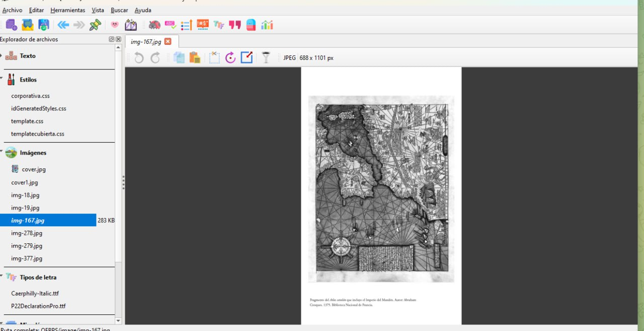Screen dimensions: 644x331
Task: Click the rotate image icon
Action: (x=230, y=58)
